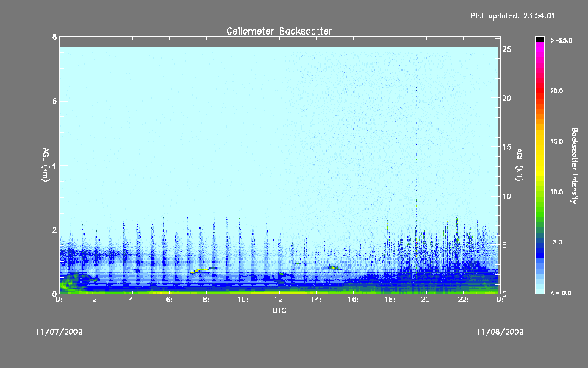Click the '22:' hour tick label
The width and height of the screenshot is (588, 368).
464,300
